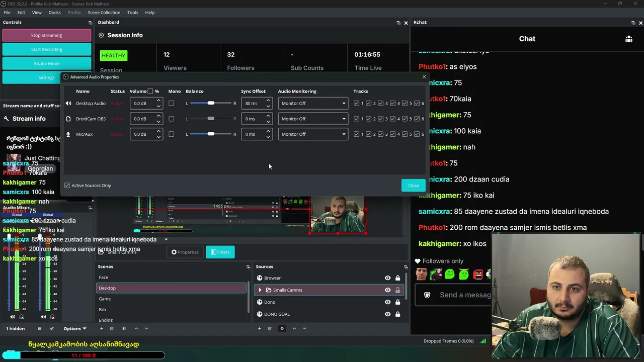Hide the Dono source
The image size is (644, 362).
point(387,302)
